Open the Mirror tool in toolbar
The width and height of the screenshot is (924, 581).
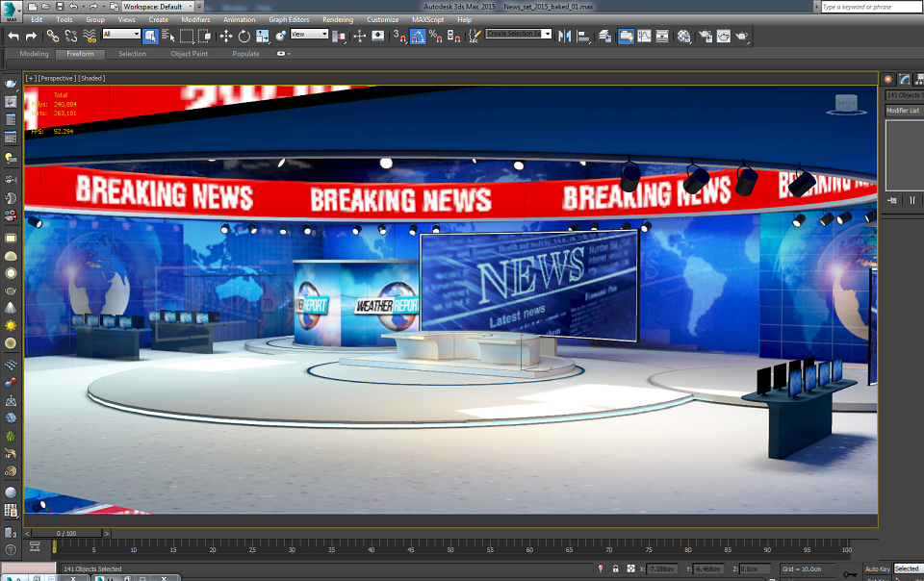click(565, 37)
